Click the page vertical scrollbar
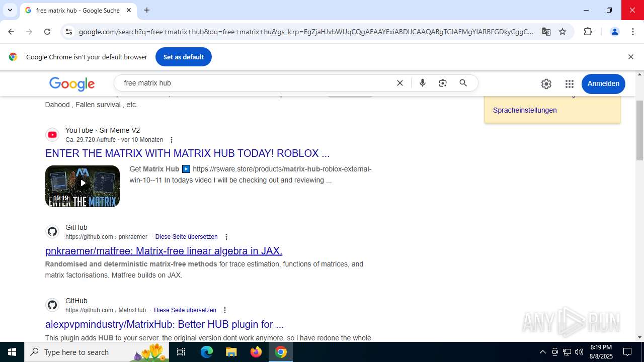The image size is (644, 362). 640,131
